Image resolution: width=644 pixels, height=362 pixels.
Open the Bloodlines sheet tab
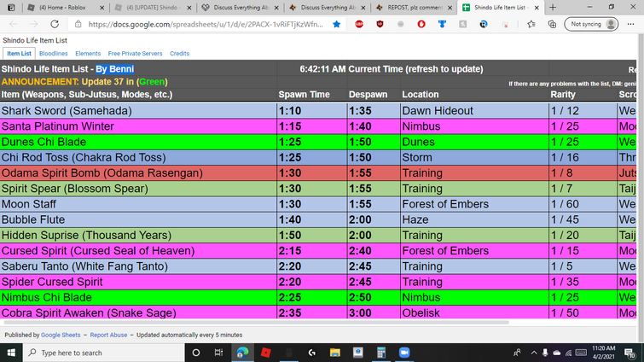pos(54,54)
